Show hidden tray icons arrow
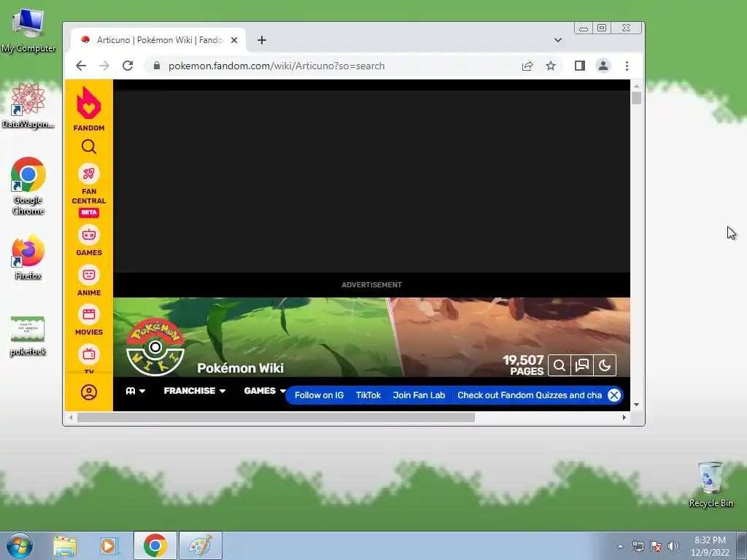Viewport: 747px width, 560px height. tap(620, 546)
